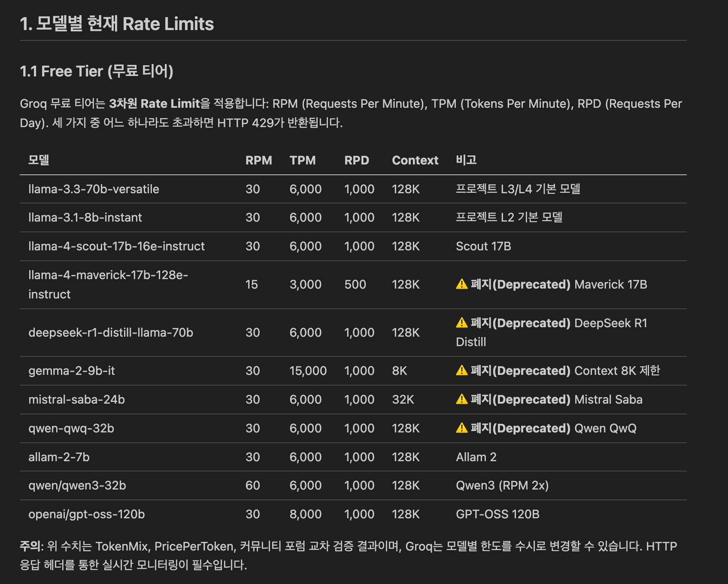Select TPM value '8,000' for openai/gpt-oss-120b
This screenshot has height=584, width=728.
(x=306, y=514)
